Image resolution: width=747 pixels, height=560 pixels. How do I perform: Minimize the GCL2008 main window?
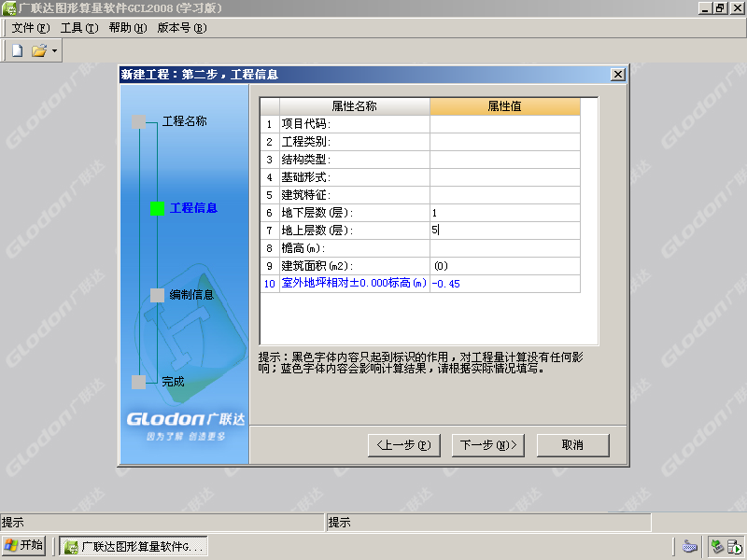tap(705, 8)
